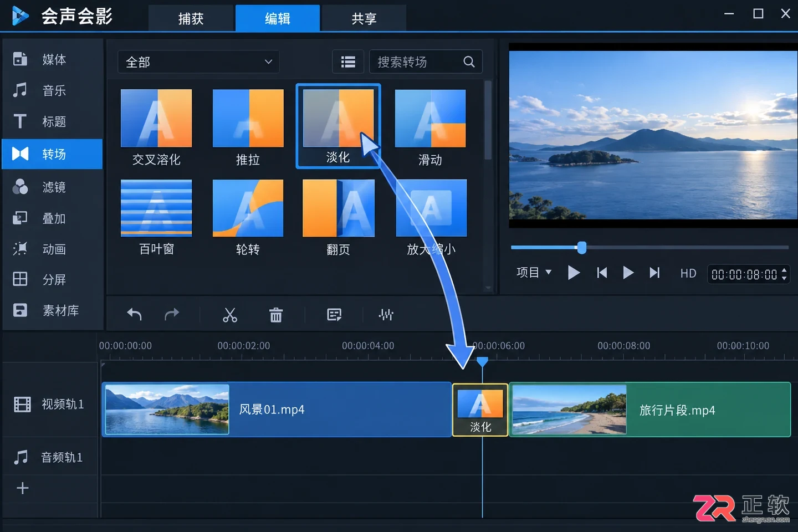Open the 叠加 overlay panel
Screen dimensions: 798x532
[x=52, y=218]
